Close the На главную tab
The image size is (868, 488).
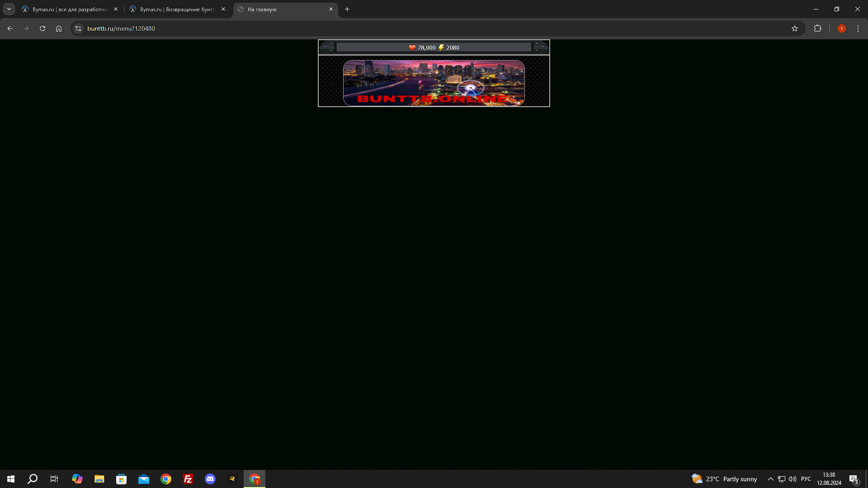331,9
